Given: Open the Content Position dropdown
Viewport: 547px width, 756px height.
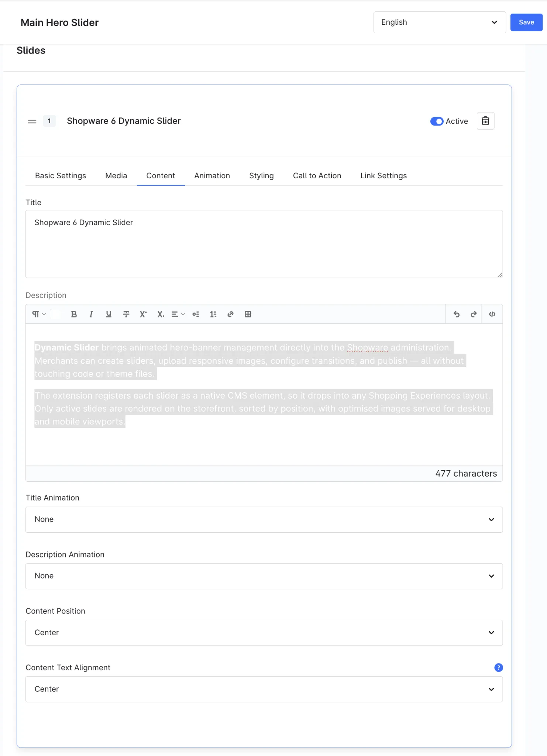Looking at the screenshot, I should pyautogui.click(x=264, y=633).
